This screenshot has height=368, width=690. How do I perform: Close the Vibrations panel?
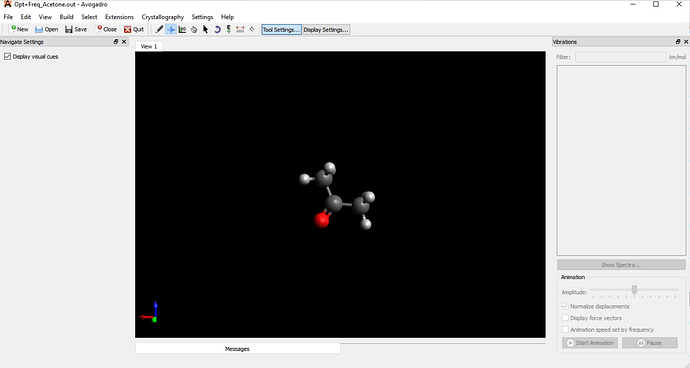click(686, 42)
